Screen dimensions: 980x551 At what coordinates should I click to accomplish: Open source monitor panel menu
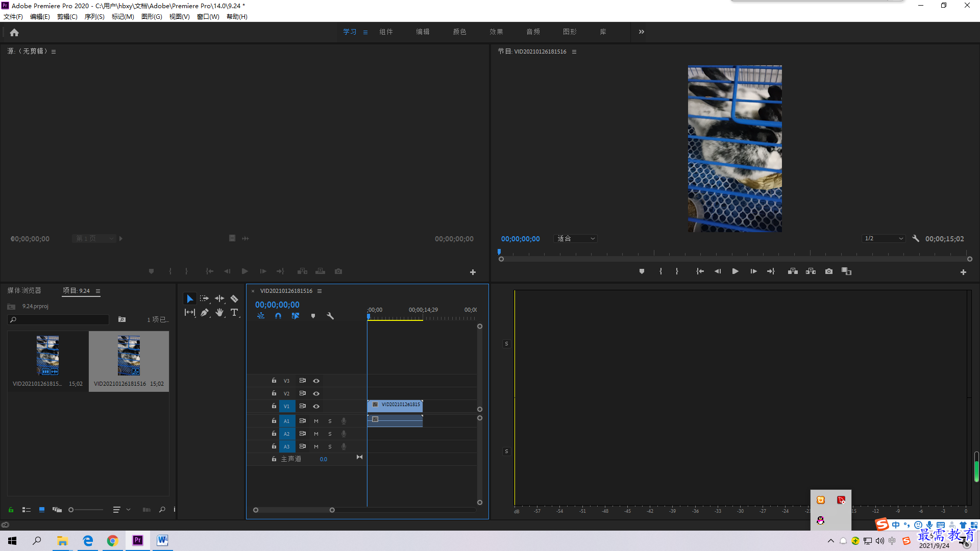(x=54, y=52)
